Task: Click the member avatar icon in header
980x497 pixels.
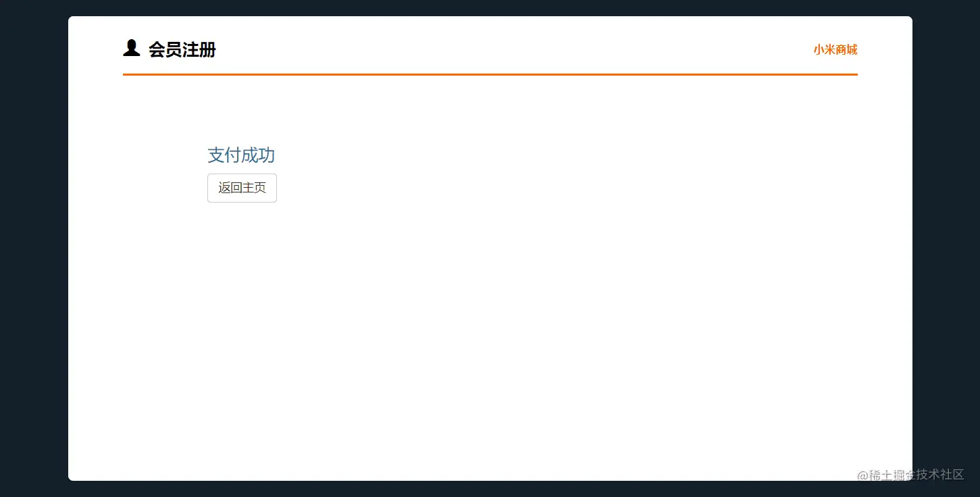Action: [131, 48]
